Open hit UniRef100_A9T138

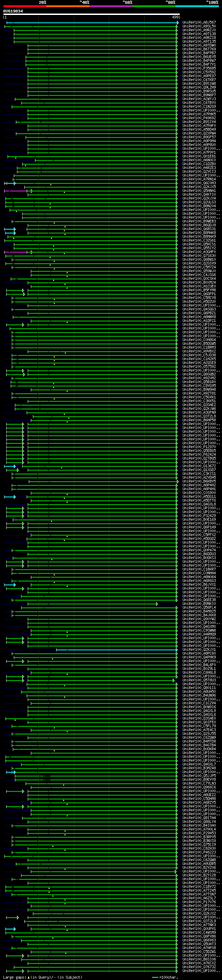click(199, 34)
